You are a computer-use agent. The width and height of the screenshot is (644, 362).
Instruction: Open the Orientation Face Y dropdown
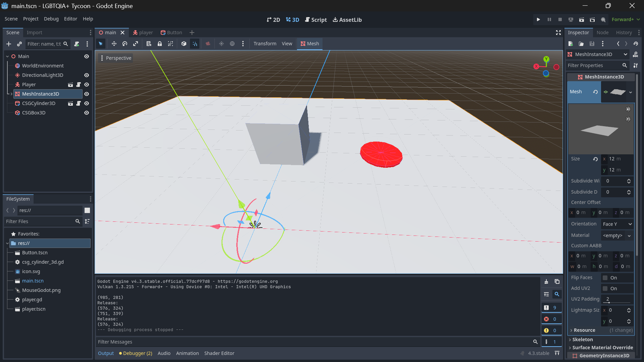pos(617,224)
